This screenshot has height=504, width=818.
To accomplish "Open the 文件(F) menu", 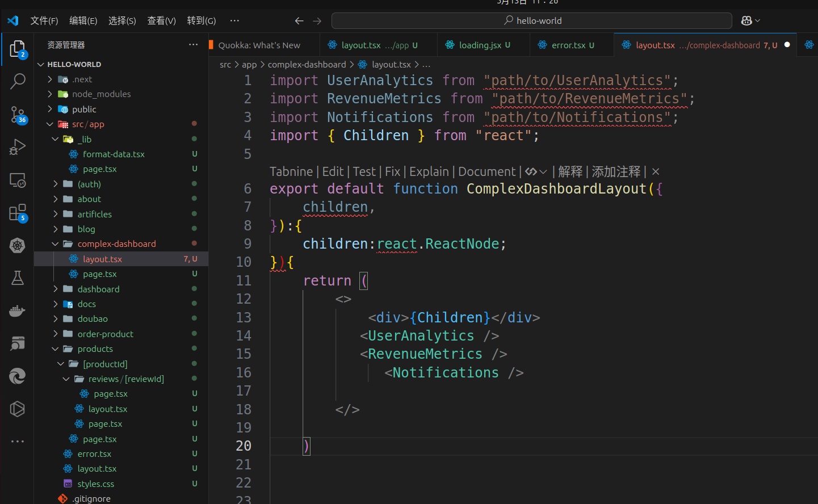I will [44, 21].
